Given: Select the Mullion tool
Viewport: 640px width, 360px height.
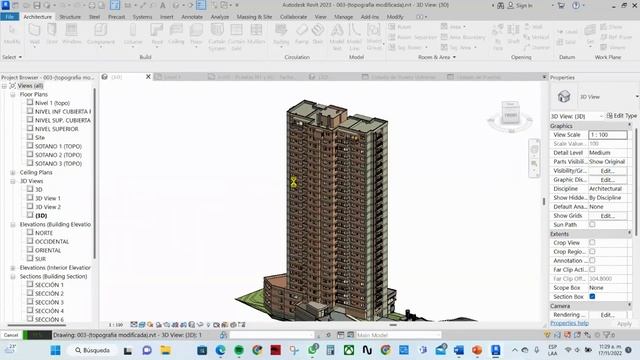Looking at the screenshot, I should 256,33.
